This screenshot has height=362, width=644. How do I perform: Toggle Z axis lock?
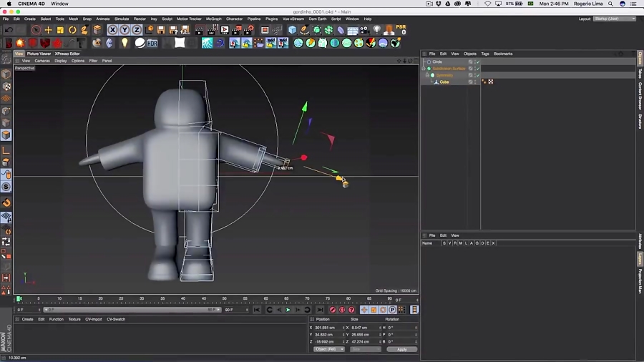[137, 29]
